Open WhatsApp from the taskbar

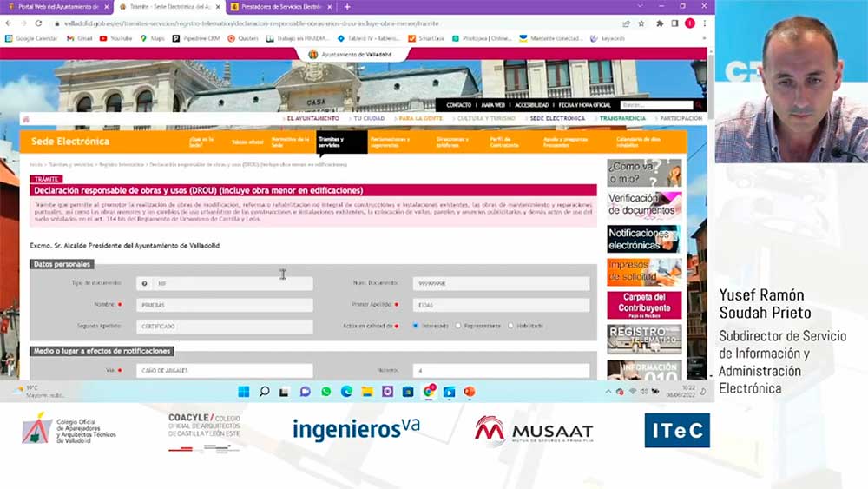[x=325, y=392]
